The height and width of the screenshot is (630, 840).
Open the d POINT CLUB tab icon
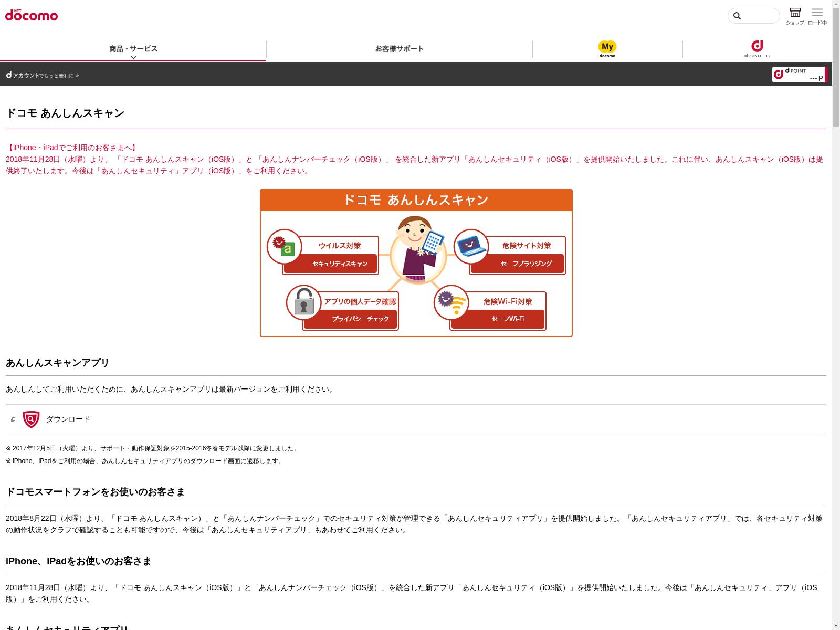coord(757,49)
